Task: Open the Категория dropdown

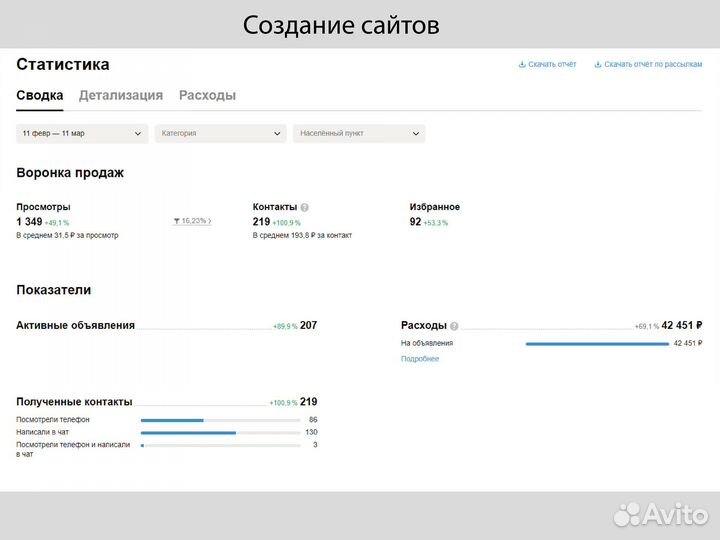Action: coord(221,134)
